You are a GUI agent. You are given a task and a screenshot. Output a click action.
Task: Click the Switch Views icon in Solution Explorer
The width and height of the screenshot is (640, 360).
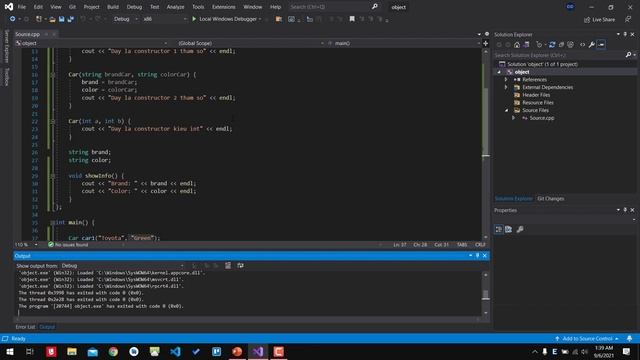coord(527,45)
